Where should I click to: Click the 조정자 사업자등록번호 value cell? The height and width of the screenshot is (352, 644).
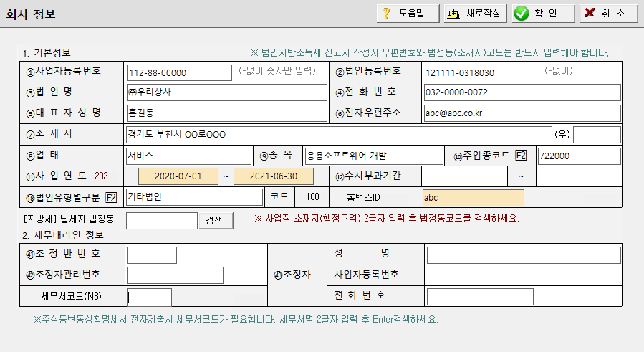point(523,275)
